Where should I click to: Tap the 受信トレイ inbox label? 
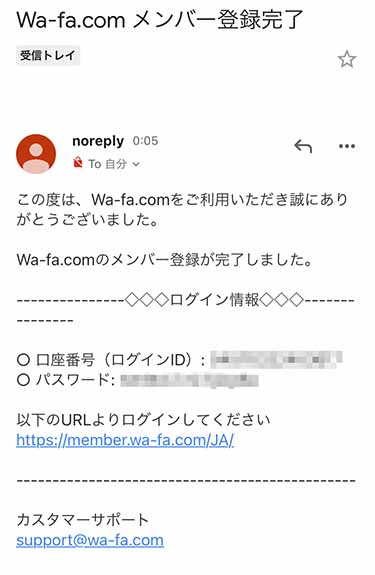[x=48, y=56]
